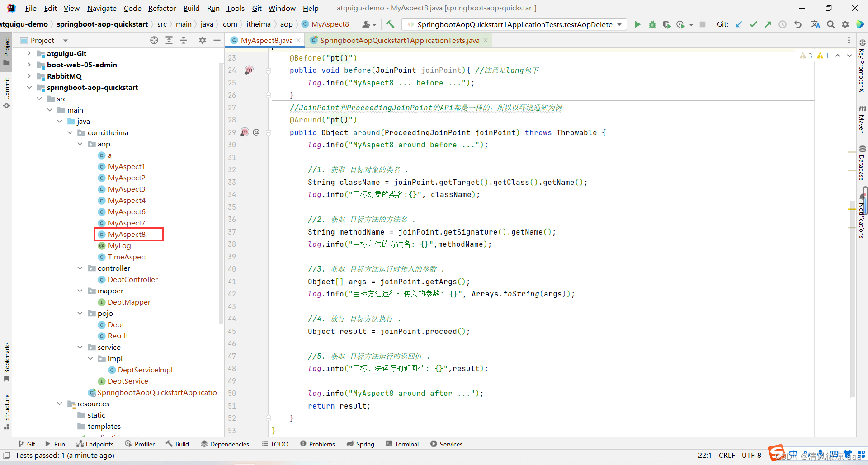Open the File menu
The height and width of the screenshot is (465, 868).
pos(31,8)
